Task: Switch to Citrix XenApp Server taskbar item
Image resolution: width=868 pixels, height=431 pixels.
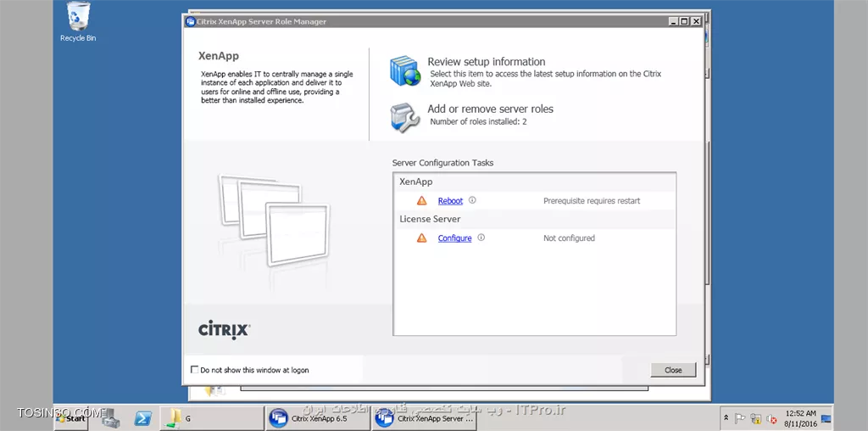Action: [425, 418]
